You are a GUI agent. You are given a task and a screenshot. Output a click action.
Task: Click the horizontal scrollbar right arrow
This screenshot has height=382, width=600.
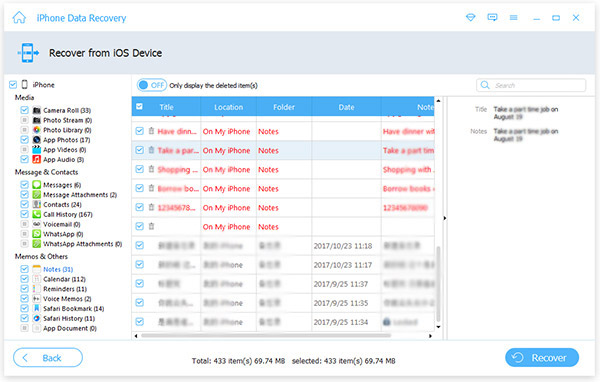430,336
